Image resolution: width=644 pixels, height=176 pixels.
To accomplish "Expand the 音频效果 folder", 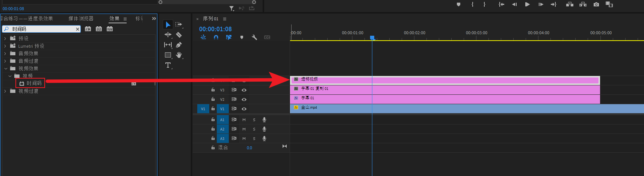I will click(x=5, y=53).
